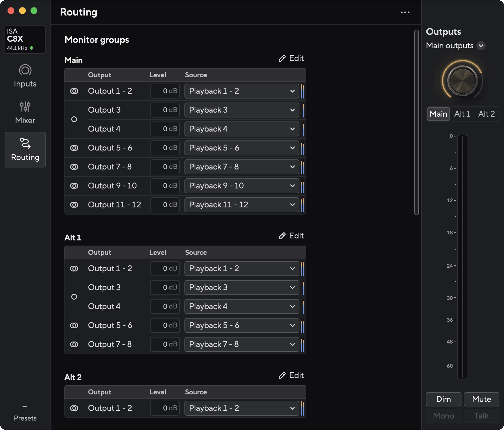Click the Dim button
The image size is (504, 430).
pos(443,399)
